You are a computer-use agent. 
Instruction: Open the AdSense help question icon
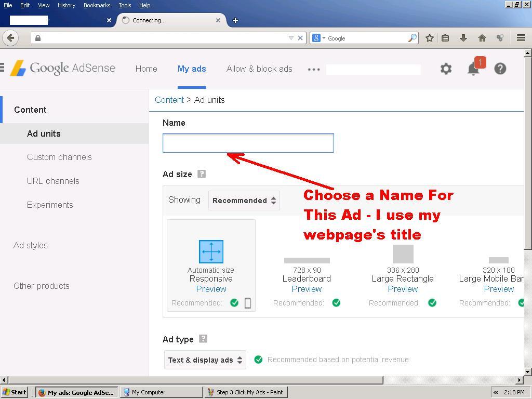(x=500, y=69)
